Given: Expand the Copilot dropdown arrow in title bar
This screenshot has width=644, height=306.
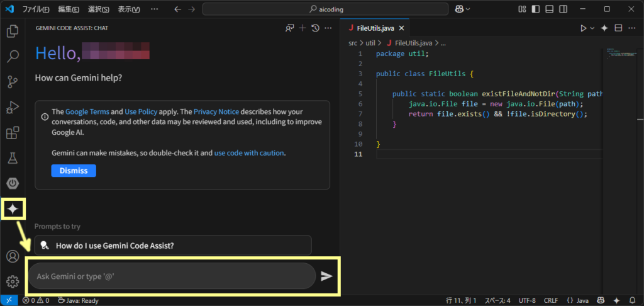Looking at the screenshot, I should coord(468,9).
